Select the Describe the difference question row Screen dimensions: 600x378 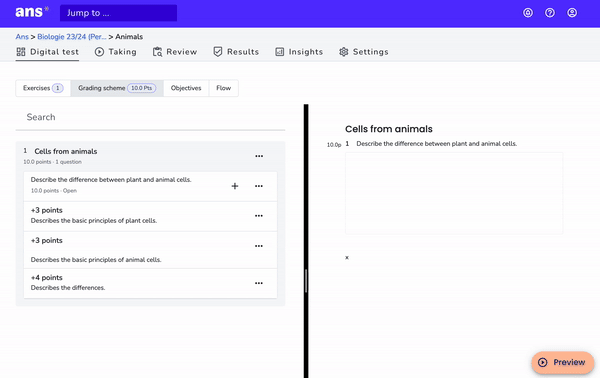[x=150, y=186]
